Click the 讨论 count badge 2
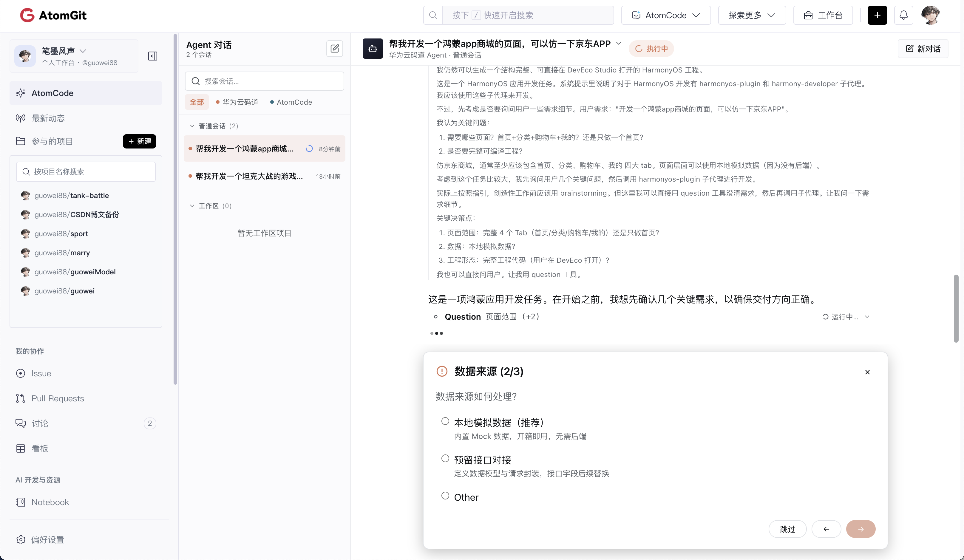 coord(149,423)
